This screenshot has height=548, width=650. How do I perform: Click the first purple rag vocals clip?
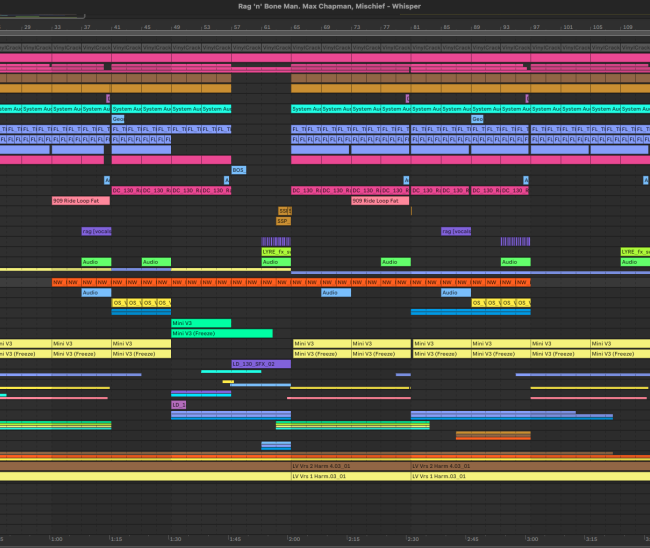click(95, 231)
